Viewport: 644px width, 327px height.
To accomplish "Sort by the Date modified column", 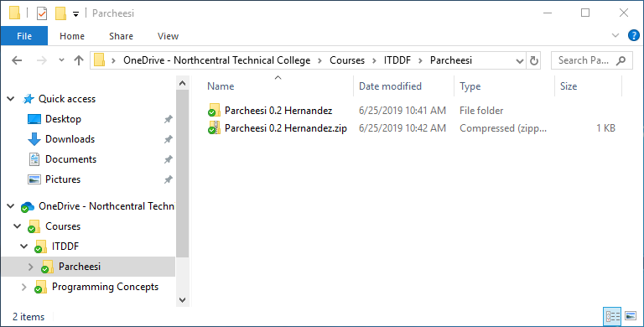I will pyautogui.click(x=390, y=86).
